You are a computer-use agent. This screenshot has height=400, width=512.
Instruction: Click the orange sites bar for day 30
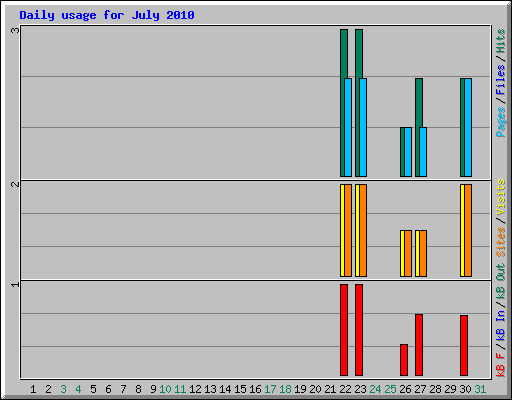[x=468, y=230]
